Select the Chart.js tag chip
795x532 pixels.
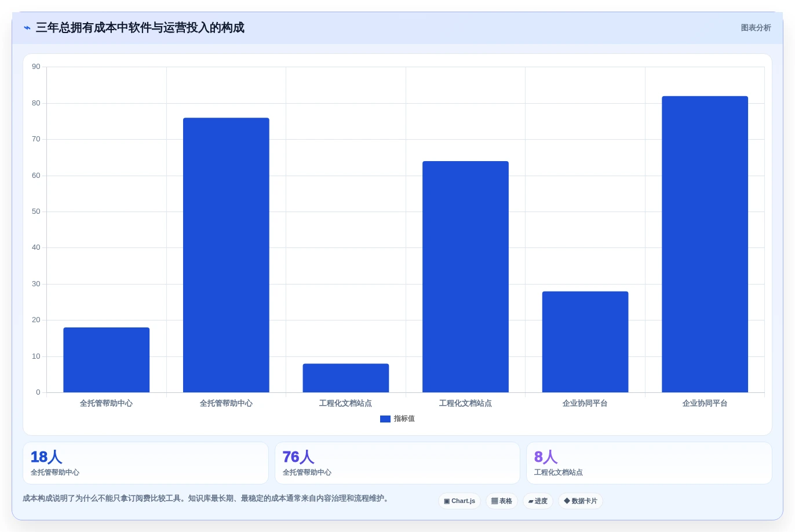click(460, 501)
